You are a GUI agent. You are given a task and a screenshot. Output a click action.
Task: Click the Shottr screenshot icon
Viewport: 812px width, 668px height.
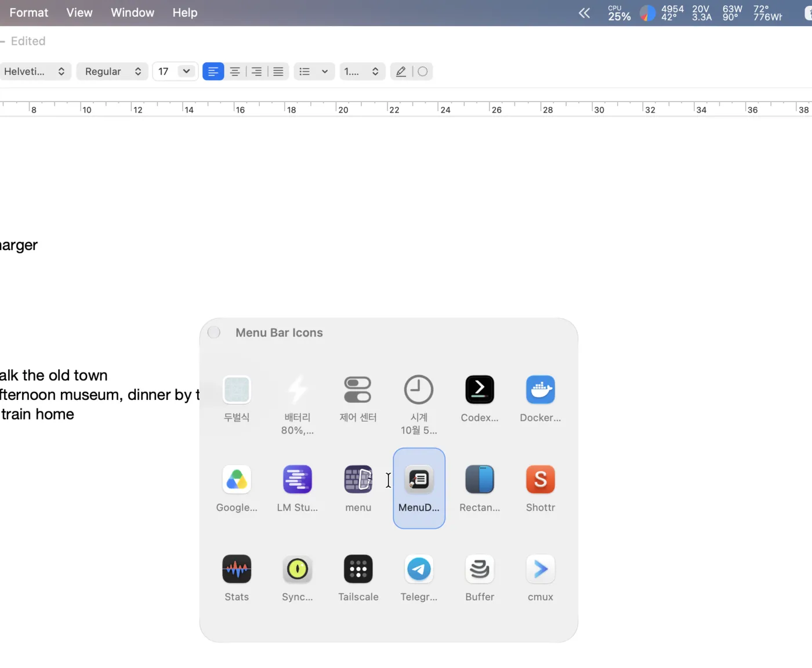tap(541, 479)
